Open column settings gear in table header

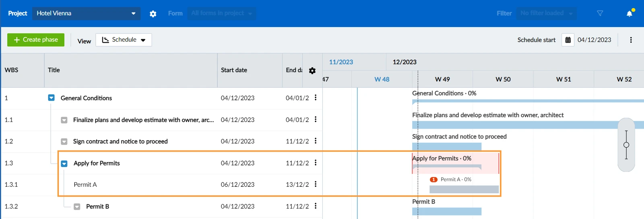[x=312, y=70]
